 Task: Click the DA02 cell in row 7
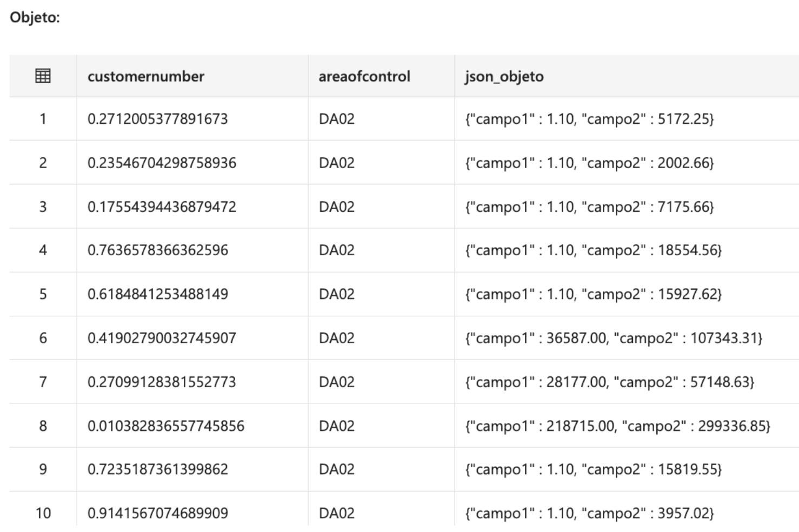[x=336, y=382]
